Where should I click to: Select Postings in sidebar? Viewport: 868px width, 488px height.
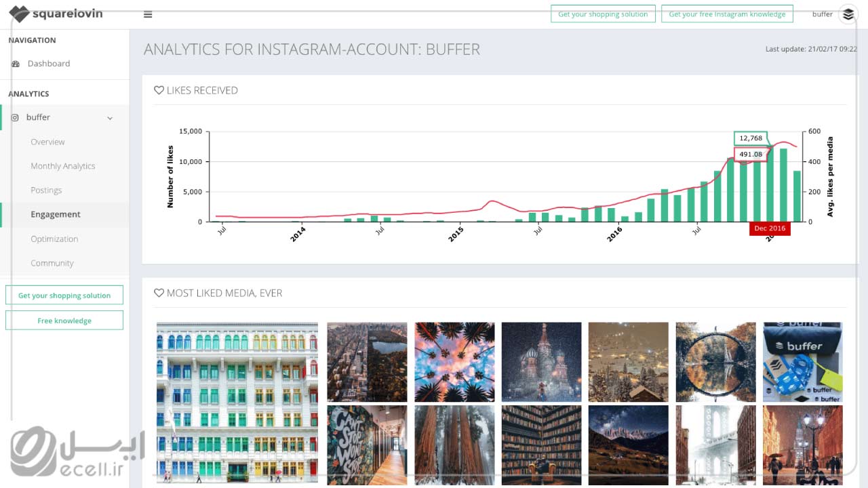(x=46, y=190)
